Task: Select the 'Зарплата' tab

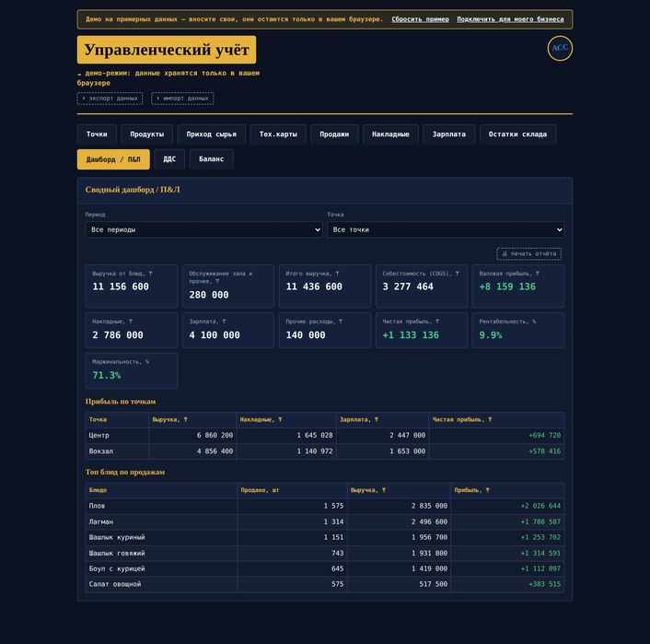Action: (x=449, y=134)
